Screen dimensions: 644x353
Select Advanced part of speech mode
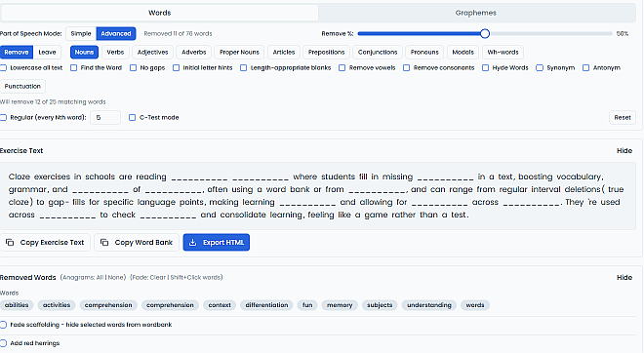pos(116,34)
